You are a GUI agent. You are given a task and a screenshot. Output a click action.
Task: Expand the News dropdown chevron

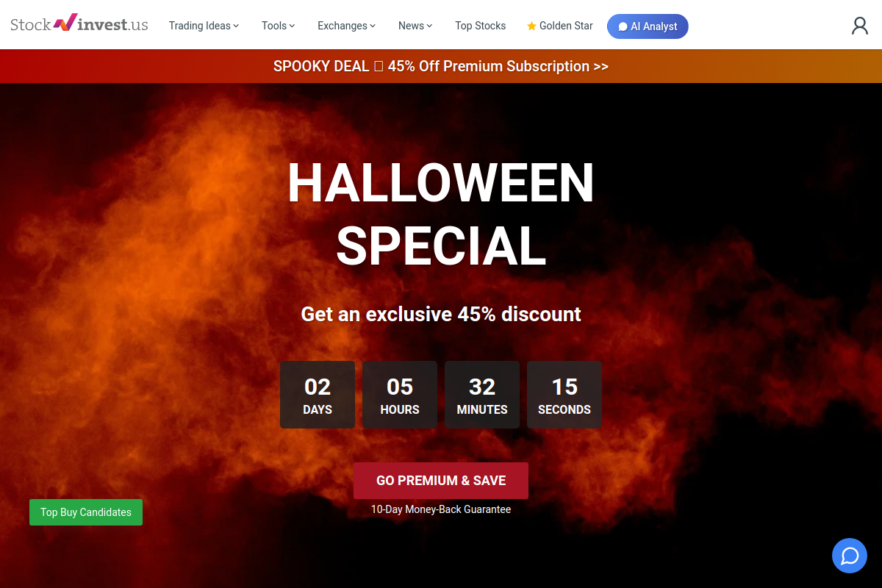point(429,26)
